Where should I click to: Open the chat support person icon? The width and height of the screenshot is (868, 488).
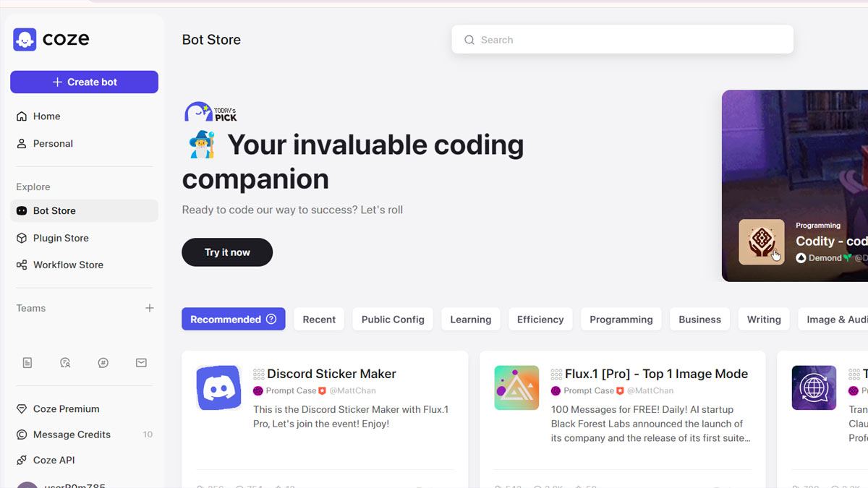pyautogui.click(x=65, y=363)
